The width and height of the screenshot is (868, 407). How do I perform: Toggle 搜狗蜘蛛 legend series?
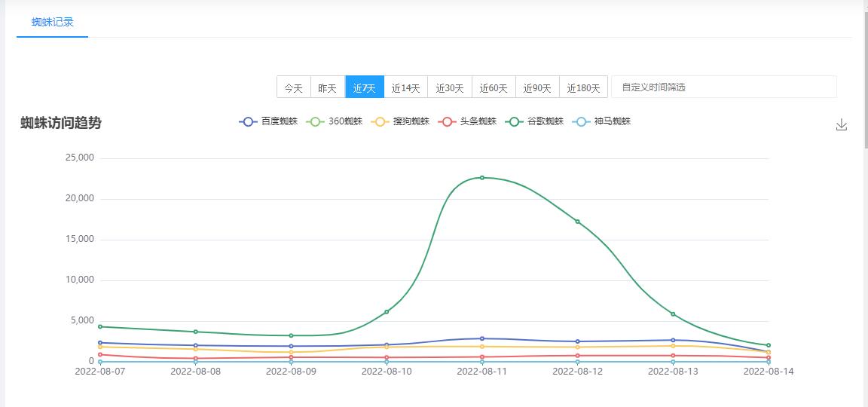pos(401,122)
